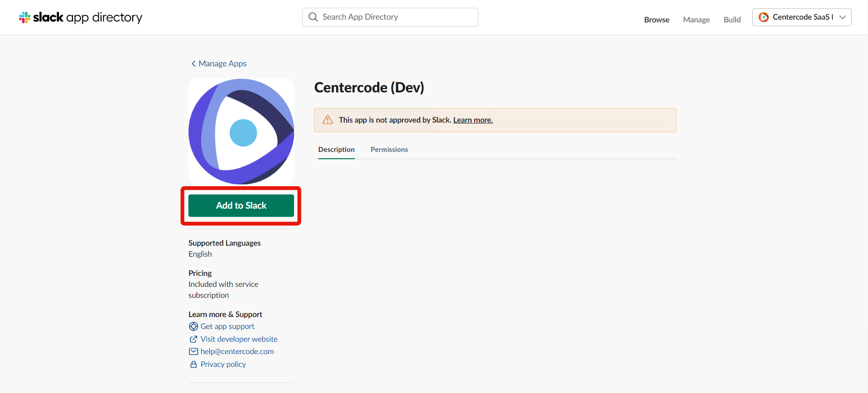Image resolution: width=868 pixels, height=393 pixels.
Task: Go back via Manage Apps link
Action: [x=222, y=64]
